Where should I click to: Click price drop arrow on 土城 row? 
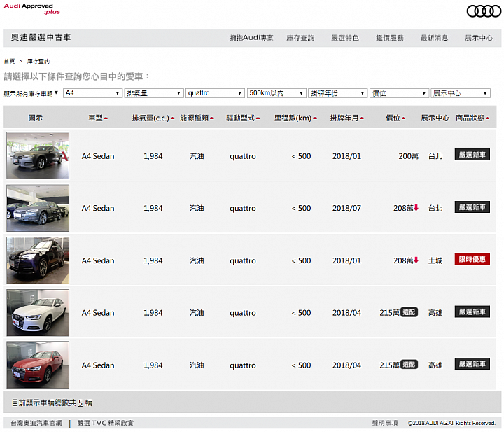416,260
